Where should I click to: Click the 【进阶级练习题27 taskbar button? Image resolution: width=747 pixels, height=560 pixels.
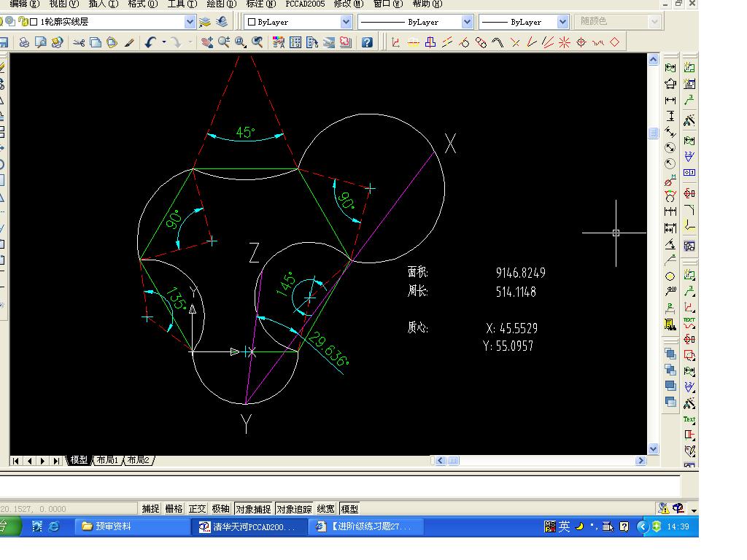(366, 526)
